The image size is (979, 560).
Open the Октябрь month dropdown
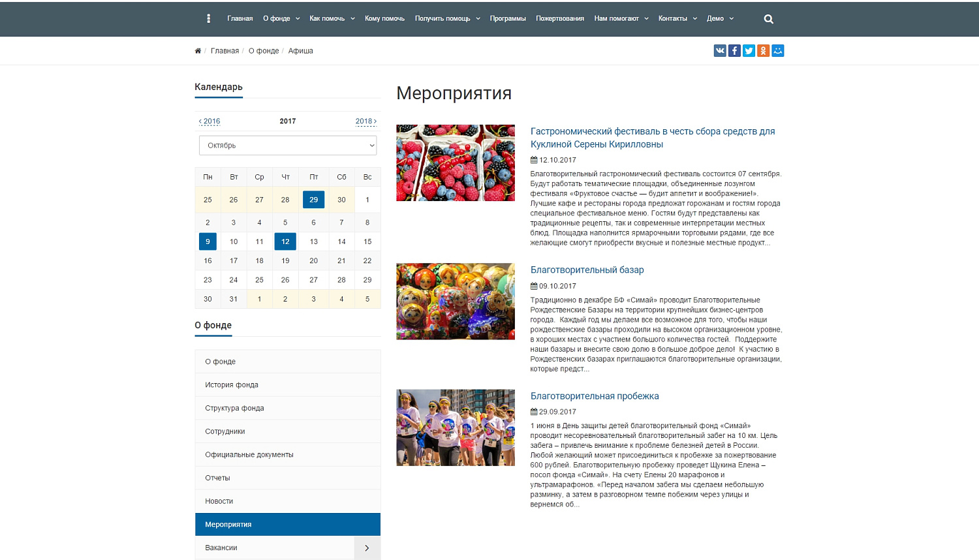pyautogui.click(x=288, y=146)
